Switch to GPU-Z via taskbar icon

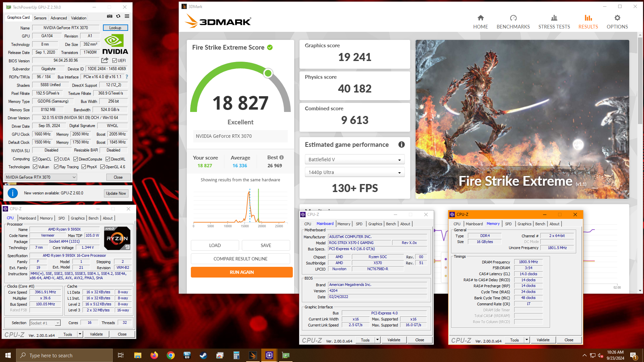(286, 355)
